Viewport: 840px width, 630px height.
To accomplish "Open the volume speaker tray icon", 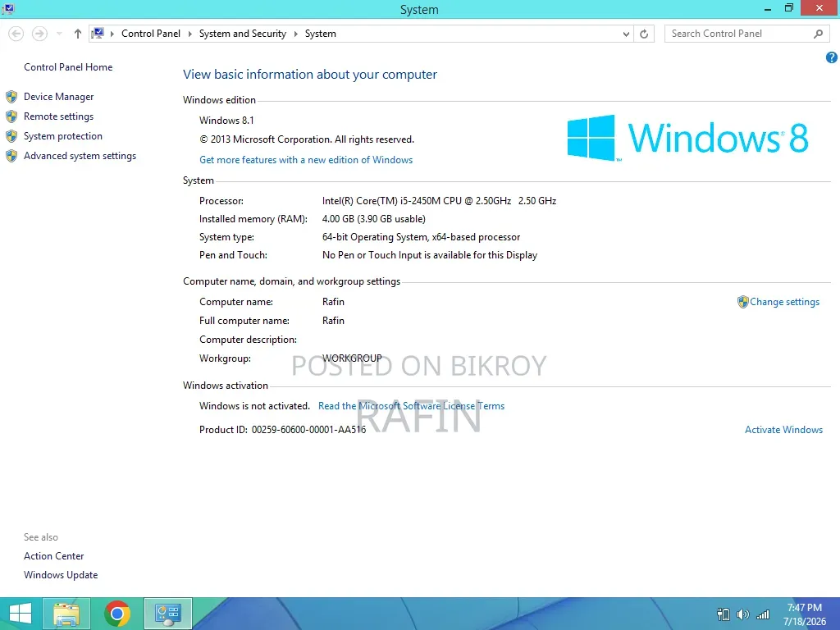I will 742,614.
